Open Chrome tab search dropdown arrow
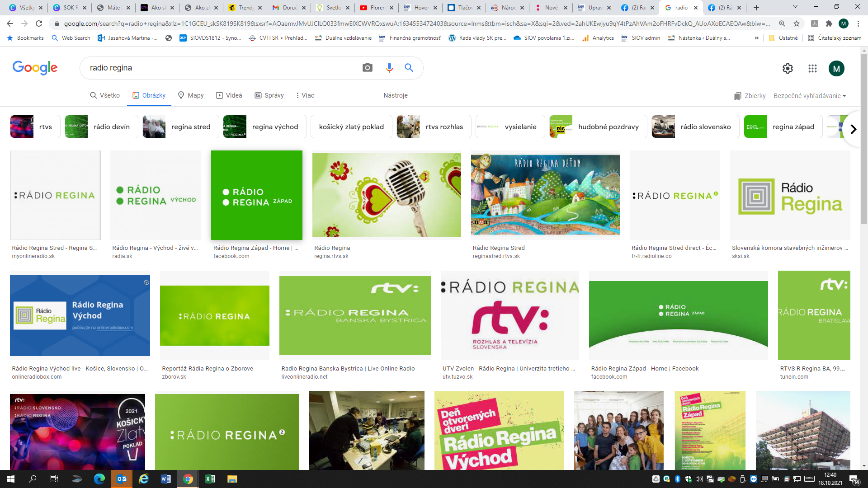 click(795, 7)
